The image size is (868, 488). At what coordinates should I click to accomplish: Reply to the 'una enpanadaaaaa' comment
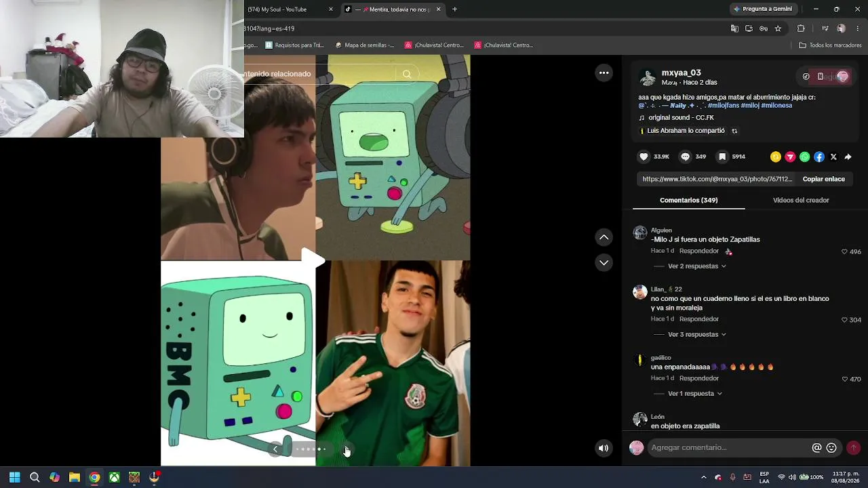point(699,378)
